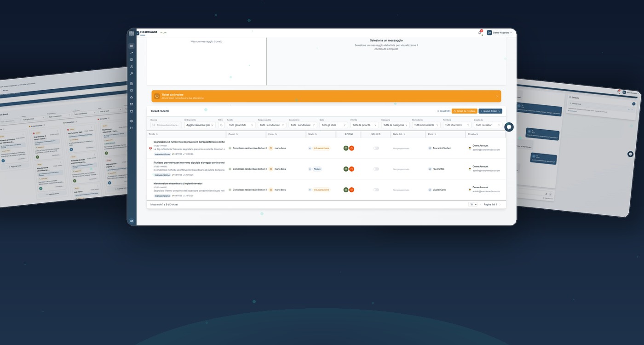Open the documents icon in the sidebar

coord(131,83)
